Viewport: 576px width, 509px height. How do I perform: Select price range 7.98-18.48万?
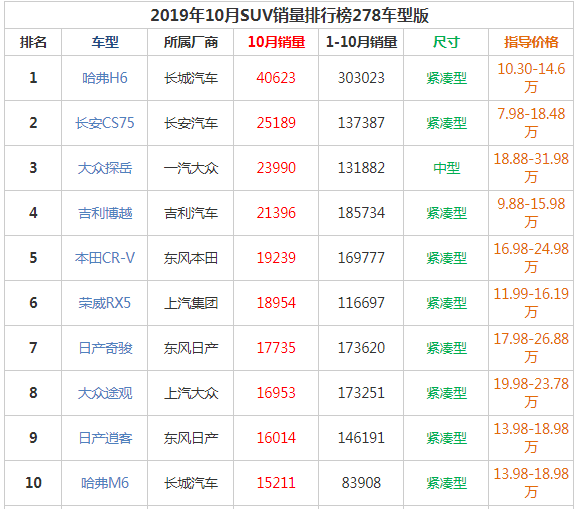[531, 123]
